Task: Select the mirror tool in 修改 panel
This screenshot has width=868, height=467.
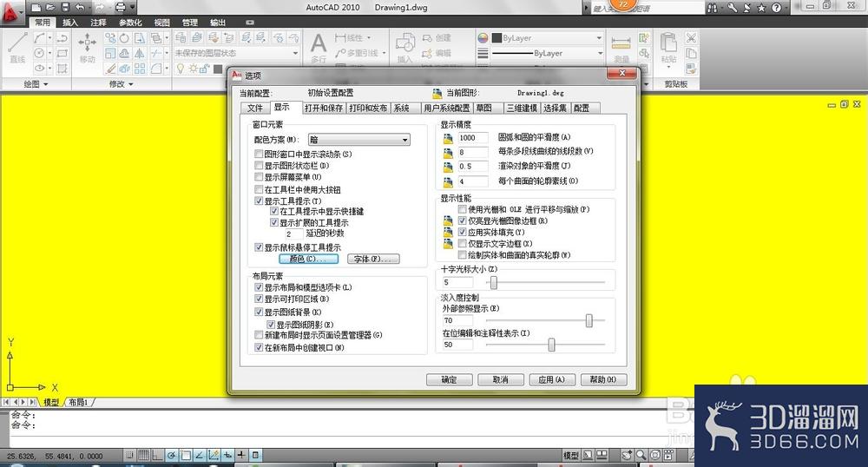Action: tap(139, 53)
